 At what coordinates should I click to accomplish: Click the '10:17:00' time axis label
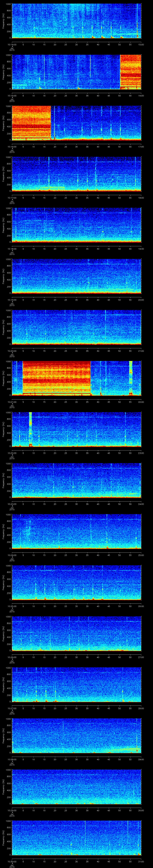click(x=12, y=198)
